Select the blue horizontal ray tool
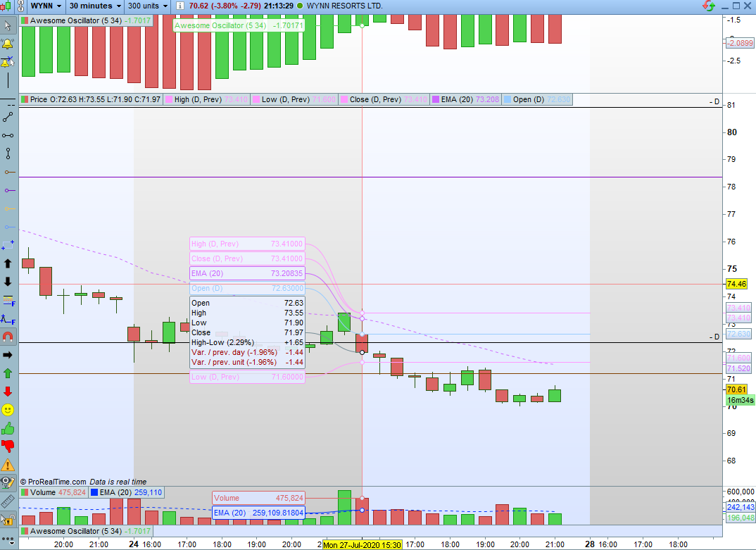The height and width of the screenshot is (550, 756). [x=8, y=227]
